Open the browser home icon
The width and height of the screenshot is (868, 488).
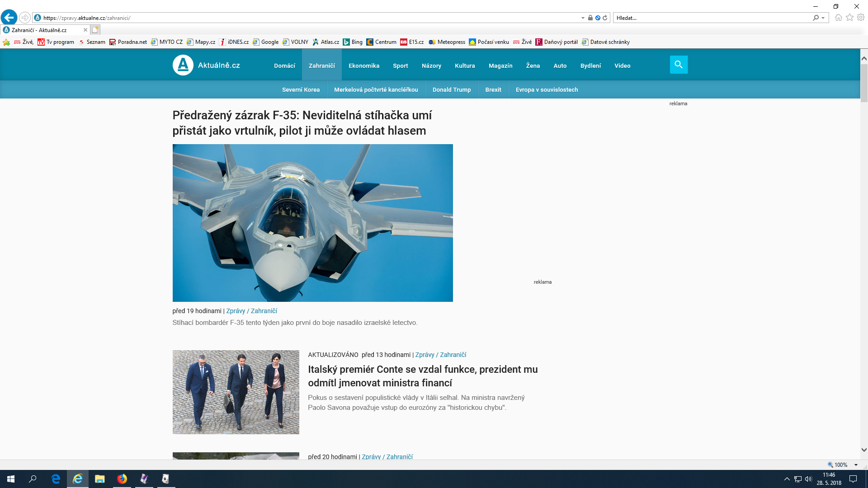pos(838,18)
